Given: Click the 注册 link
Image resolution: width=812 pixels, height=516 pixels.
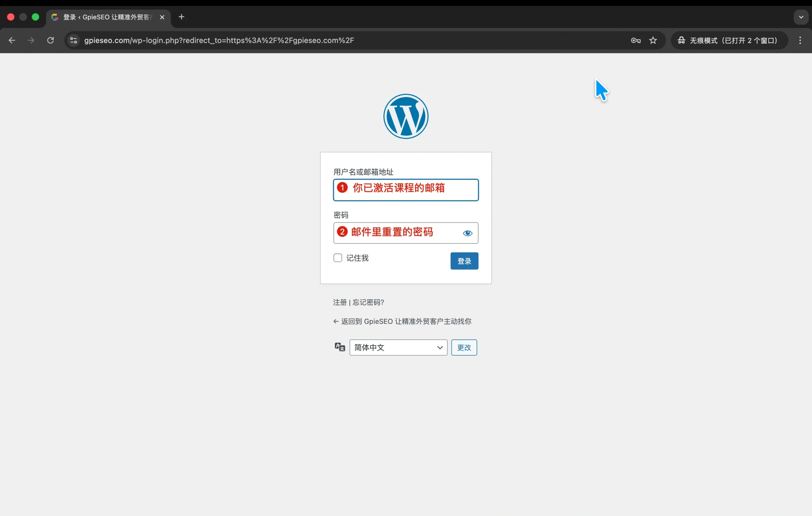Looking at the screenshot, I should pos(340,302).
